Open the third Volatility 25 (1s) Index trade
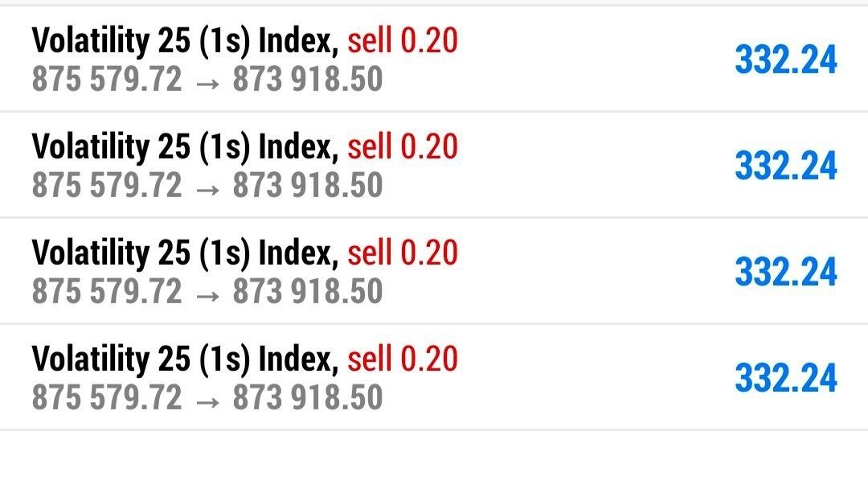This screenshot has width=868, height=489. pos(434,271)
